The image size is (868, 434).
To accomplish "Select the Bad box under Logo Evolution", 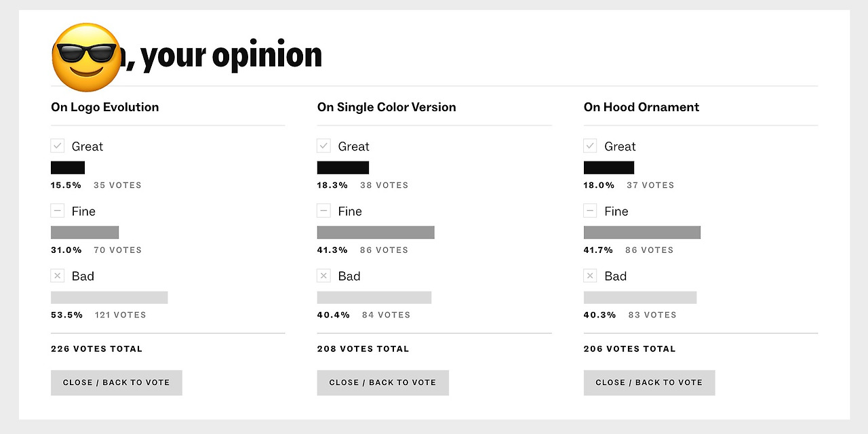I will tap(58, 276).
